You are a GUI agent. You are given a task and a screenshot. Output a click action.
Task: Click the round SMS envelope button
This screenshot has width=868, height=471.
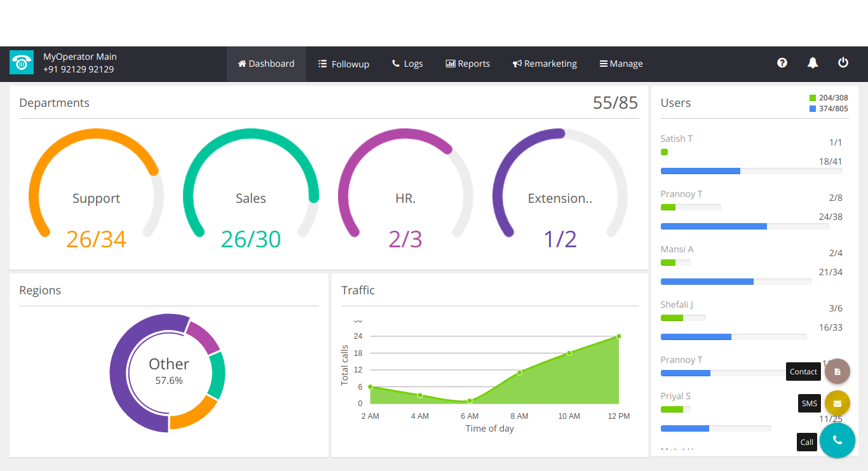coord(837,403)
